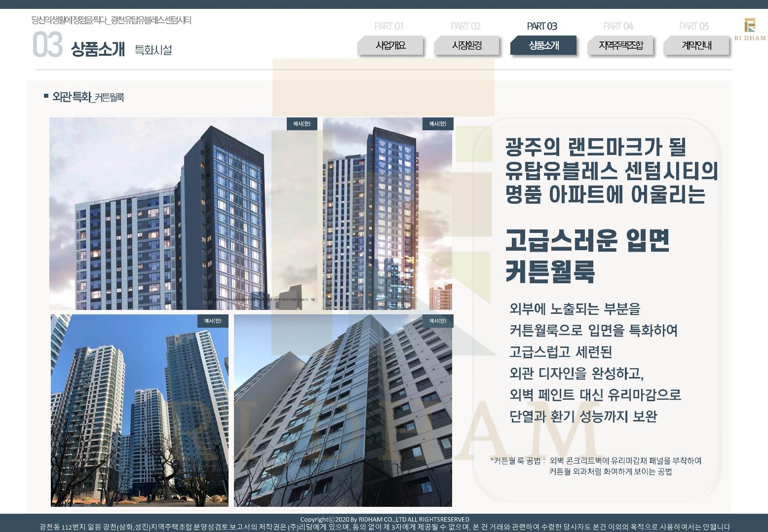Select the low-angle grey facade photo
The height and width of the screenshot is (532, 768).
click(343, 411)
